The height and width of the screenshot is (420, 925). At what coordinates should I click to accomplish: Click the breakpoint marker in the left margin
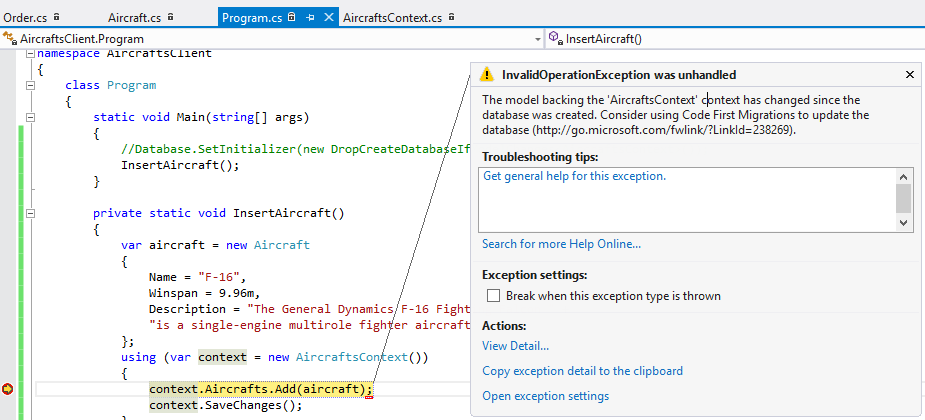[x=9, y=388]
